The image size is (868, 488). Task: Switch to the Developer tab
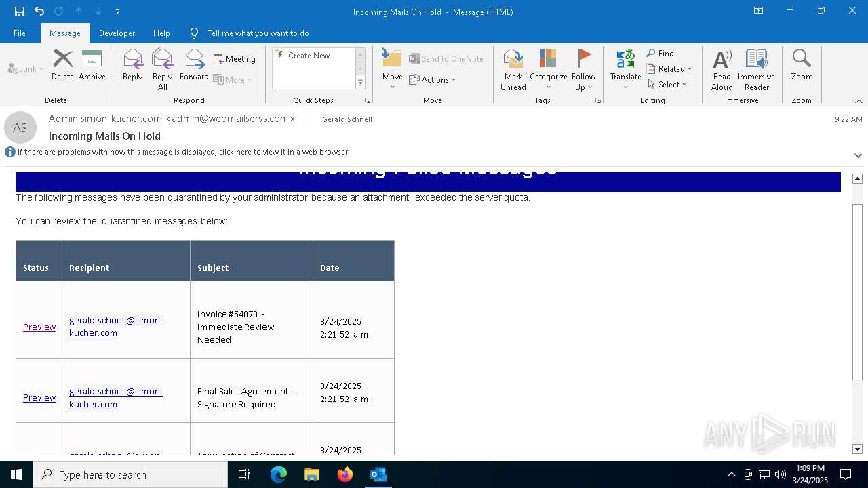point(117,33)
